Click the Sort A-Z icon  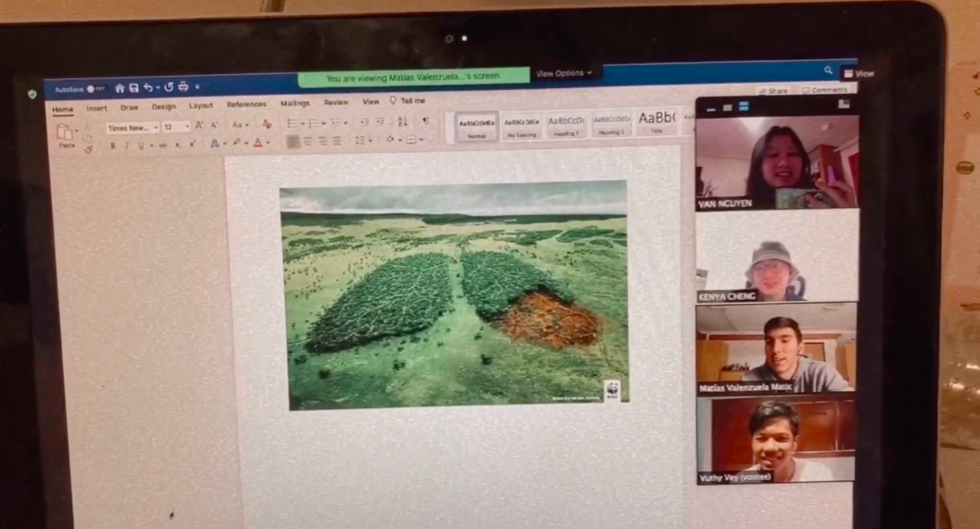(x=402, y=121)
